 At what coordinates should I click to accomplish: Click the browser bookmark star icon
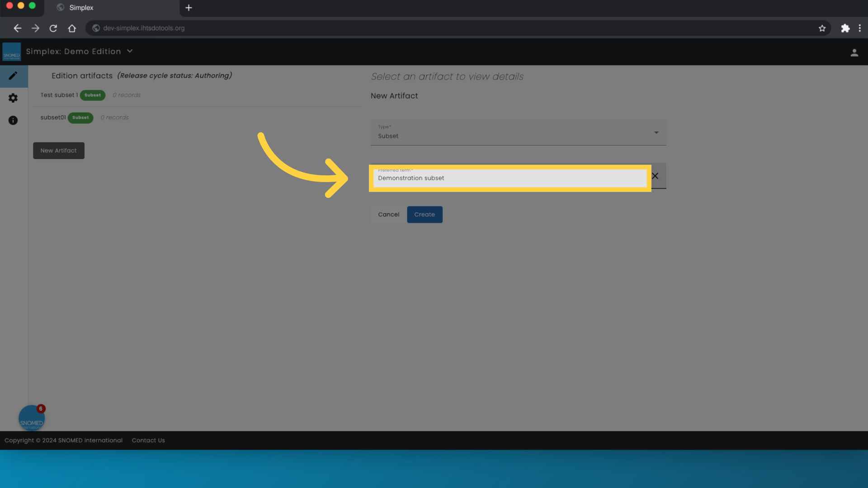point(821,28)
